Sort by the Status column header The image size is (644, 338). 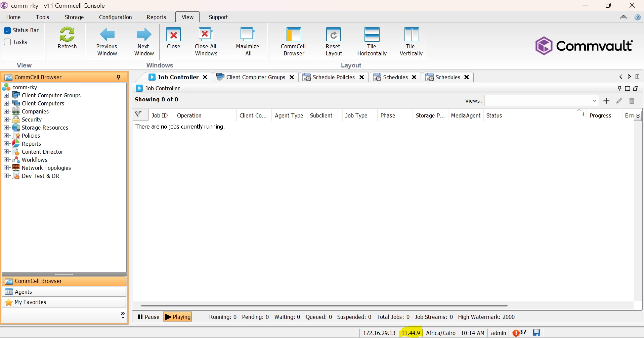tap(535, 115)
